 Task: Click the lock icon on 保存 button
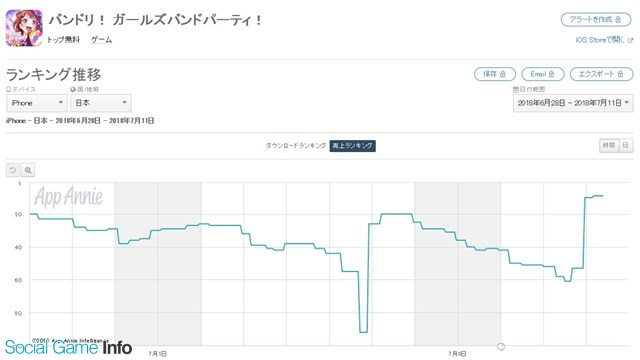tap(503, 74)
